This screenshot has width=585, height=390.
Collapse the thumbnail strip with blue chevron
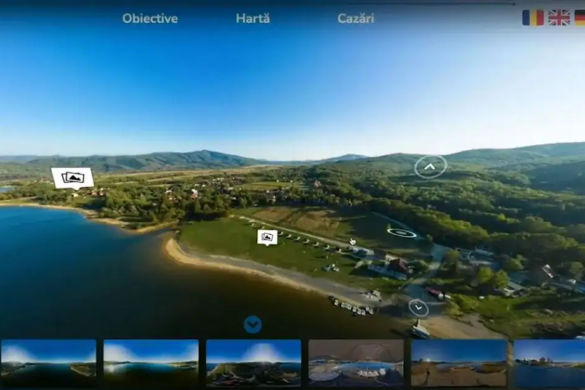click(x=253, y=324)
